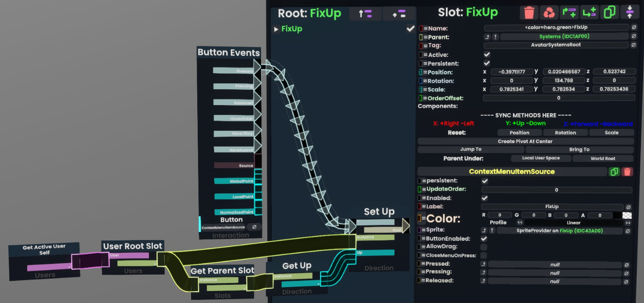The height and width of the screenshot is (303, 644).
Task: Click the insert parent slot icon
Action: coord(569,12)
